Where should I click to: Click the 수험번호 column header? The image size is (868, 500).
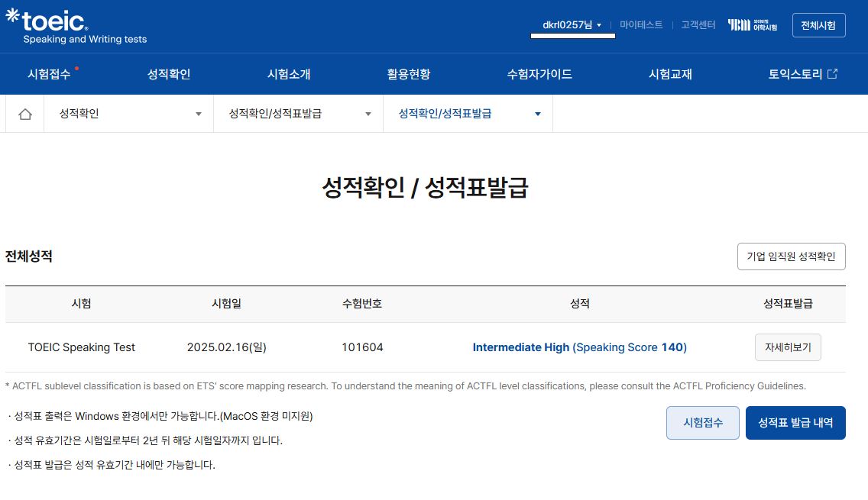pyautogui.click(x=362, y=304)
